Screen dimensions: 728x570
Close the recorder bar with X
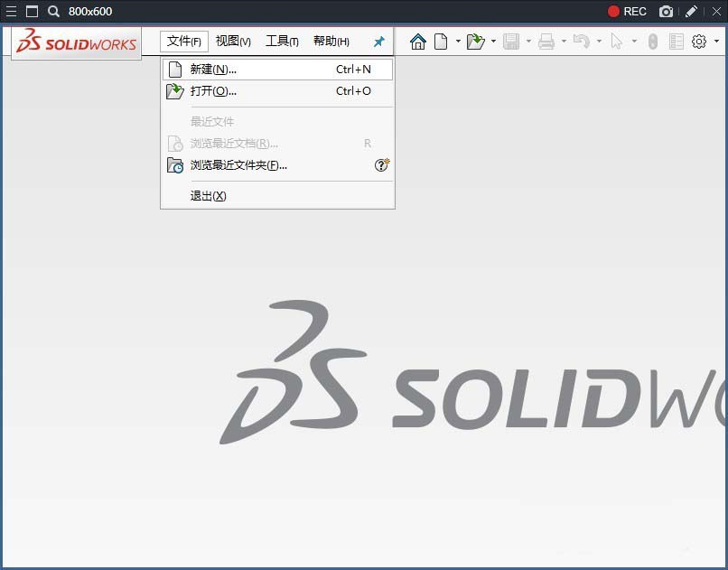tap(716, 11)
